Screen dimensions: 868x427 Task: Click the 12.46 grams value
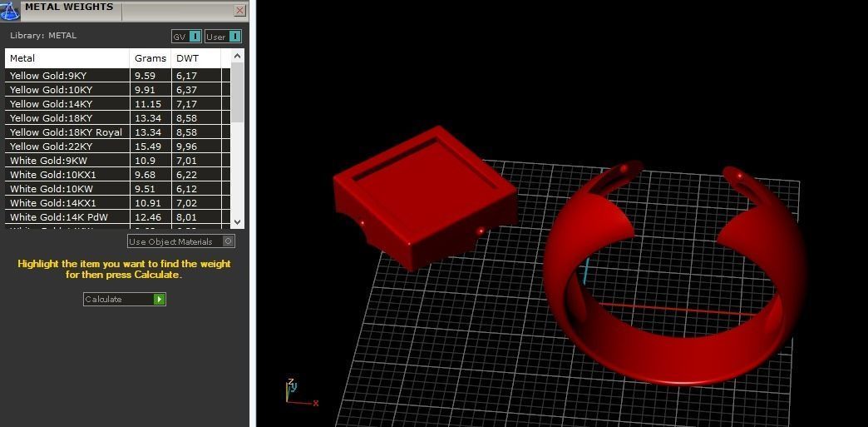pos(146,216)
